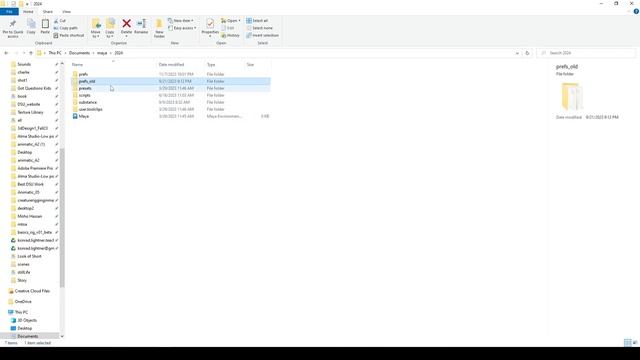Click the Paste shortcut button

69,36
